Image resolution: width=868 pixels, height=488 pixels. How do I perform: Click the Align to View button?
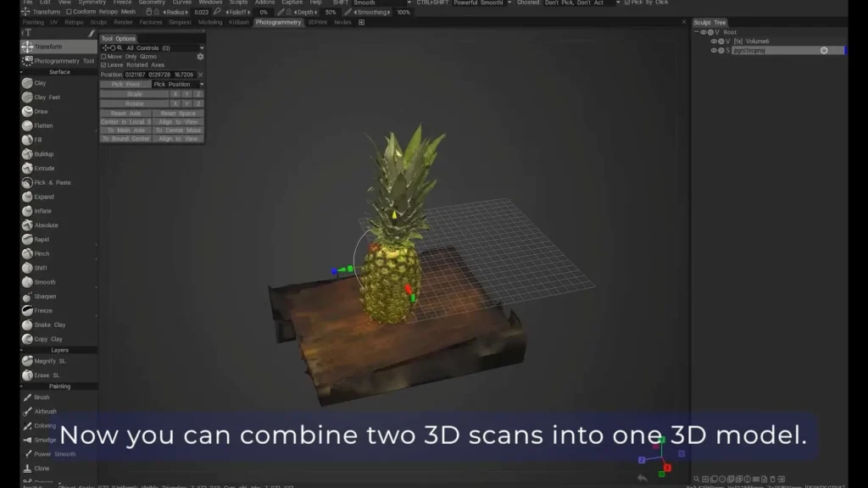[x=179, y=121]
